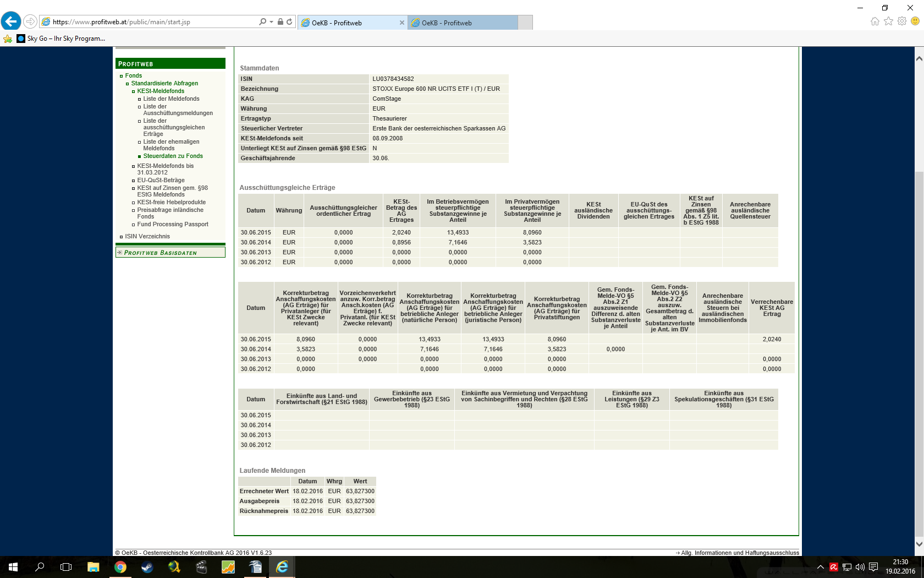Open the Liste der Meldefonds link

(x=171, y=99)
